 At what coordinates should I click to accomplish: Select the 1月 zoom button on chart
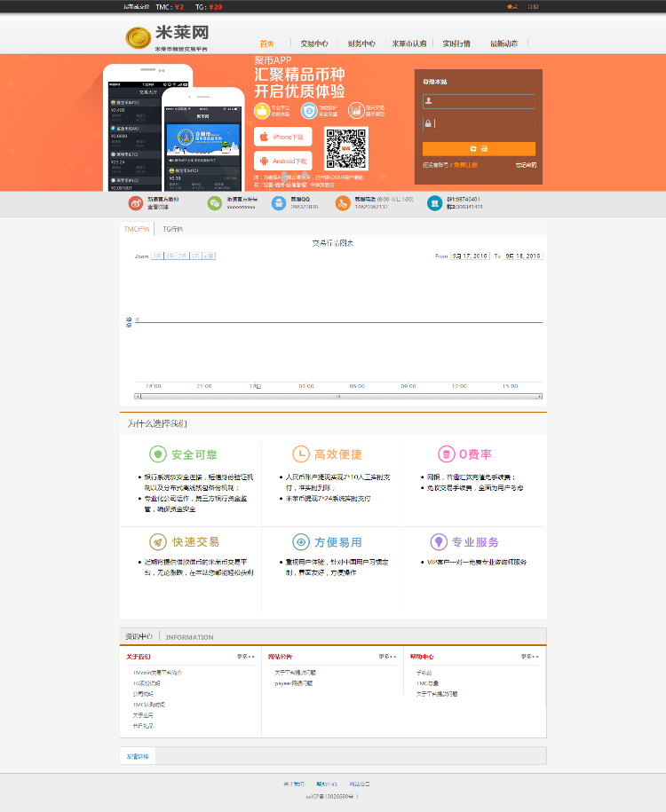coord(195,256)
